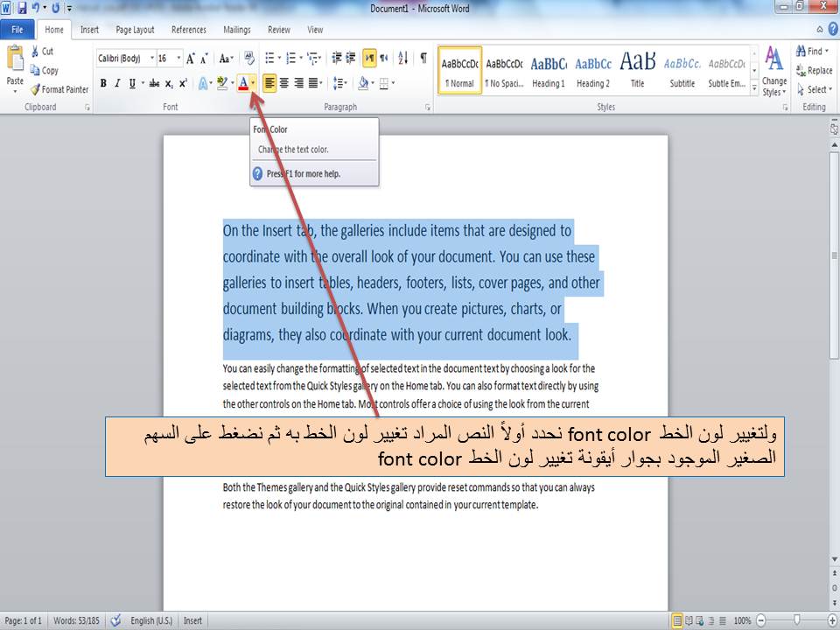Click the Multilevel List icon
The image size is (840, 630).
313,58
